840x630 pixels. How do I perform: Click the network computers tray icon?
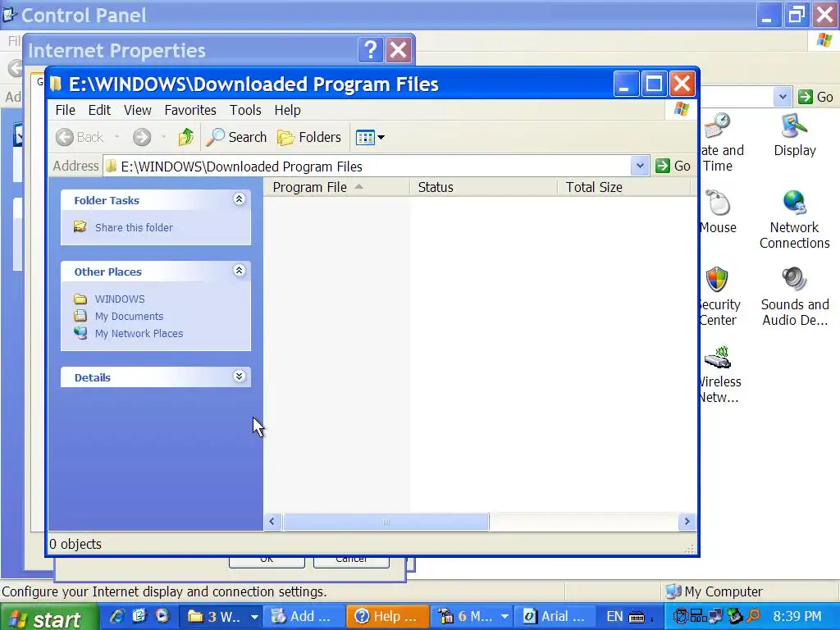715,616
